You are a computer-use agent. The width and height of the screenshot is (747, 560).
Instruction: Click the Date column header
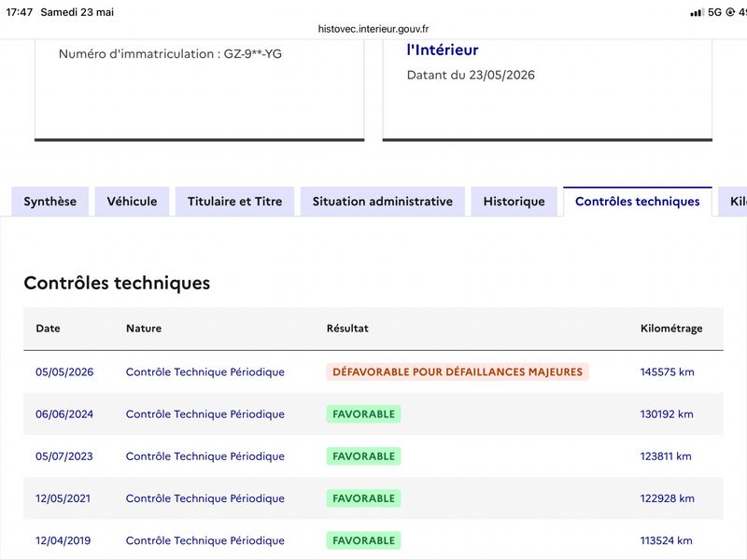point(49,329)
